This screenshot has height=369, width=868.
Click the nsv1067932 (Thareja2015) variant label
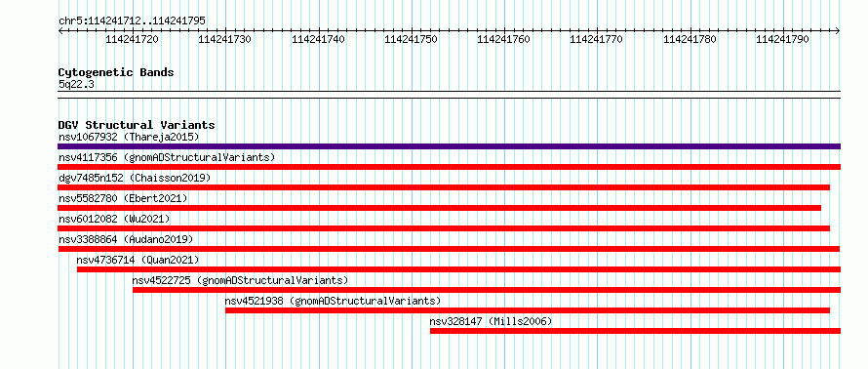[129, 137]
